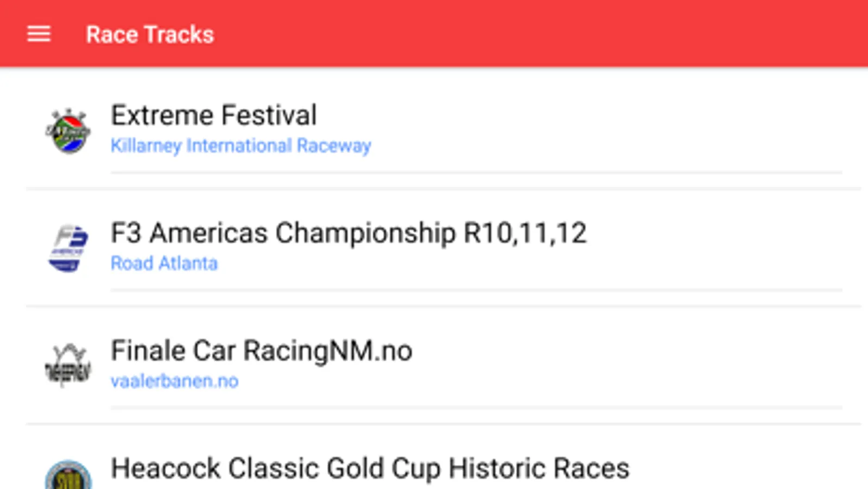Click the F3 Americas Championship logo
Image resolution: width=868 pixels, height=489 pixels.
pyautogui.click(x=68, y=248)
